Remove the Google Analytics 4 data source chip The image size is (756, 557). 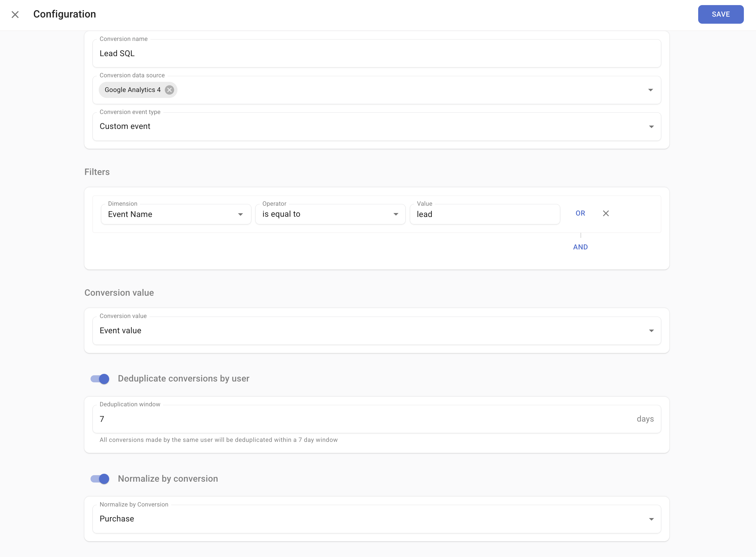[x=170, y=90]
